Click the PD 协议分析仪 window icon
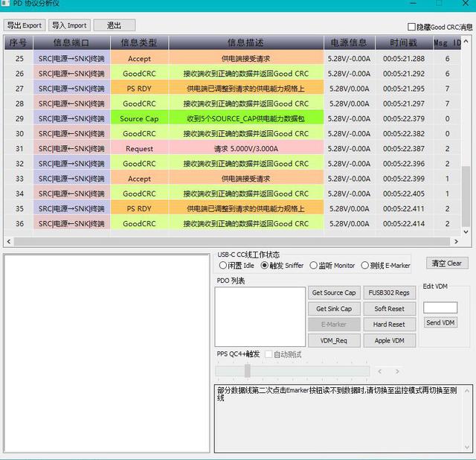476x460 pixels. coord(6,3)
